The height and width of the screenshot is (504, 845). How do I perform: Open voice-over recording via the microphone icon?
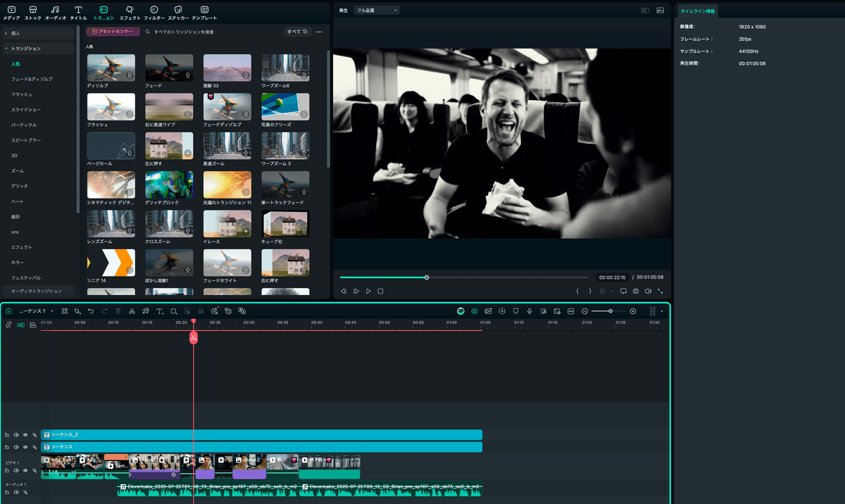click(530, 310)
